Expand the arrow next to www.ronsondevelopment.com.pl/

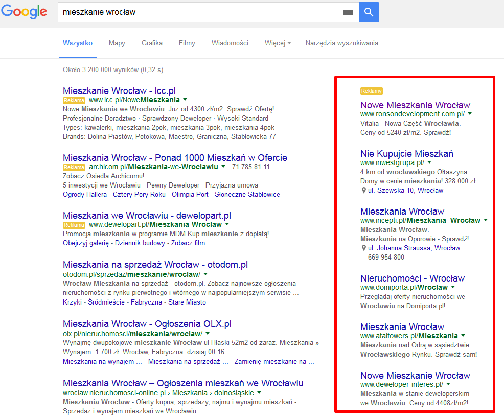click(x=470, y=113)
